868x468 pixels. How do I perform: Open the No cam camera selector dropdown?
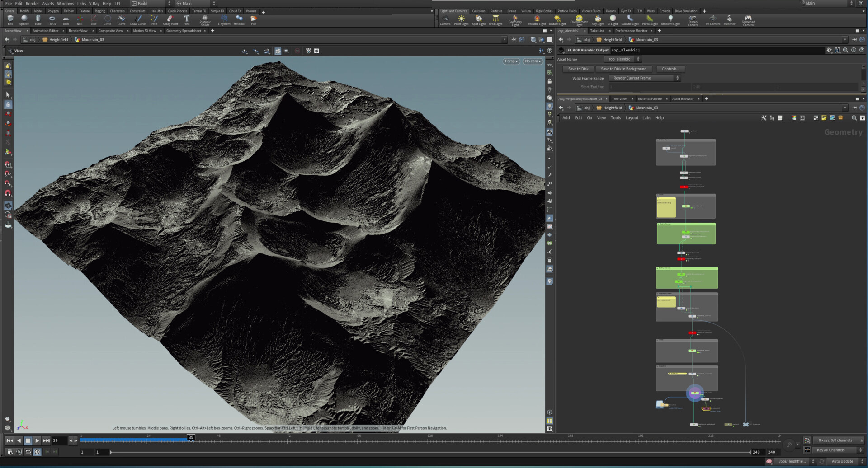tap(532, 61)
